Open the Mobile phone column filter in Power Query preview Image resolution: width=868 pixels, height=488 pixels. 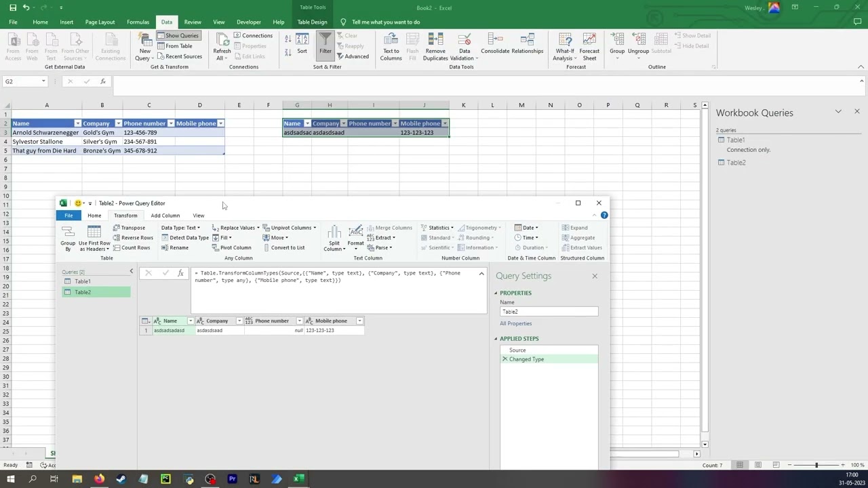359,321
